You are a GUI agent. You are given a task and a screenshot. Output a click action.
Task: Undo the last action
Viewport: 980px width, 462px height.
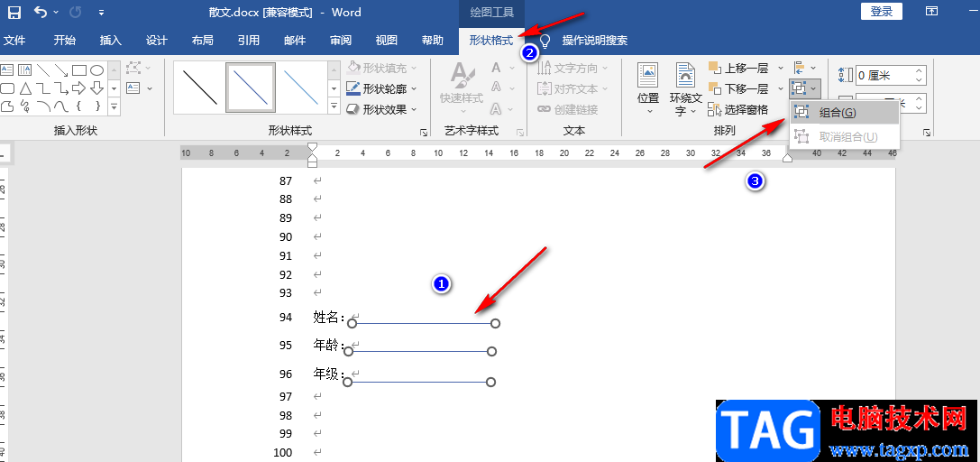click(x=40, y=12)
